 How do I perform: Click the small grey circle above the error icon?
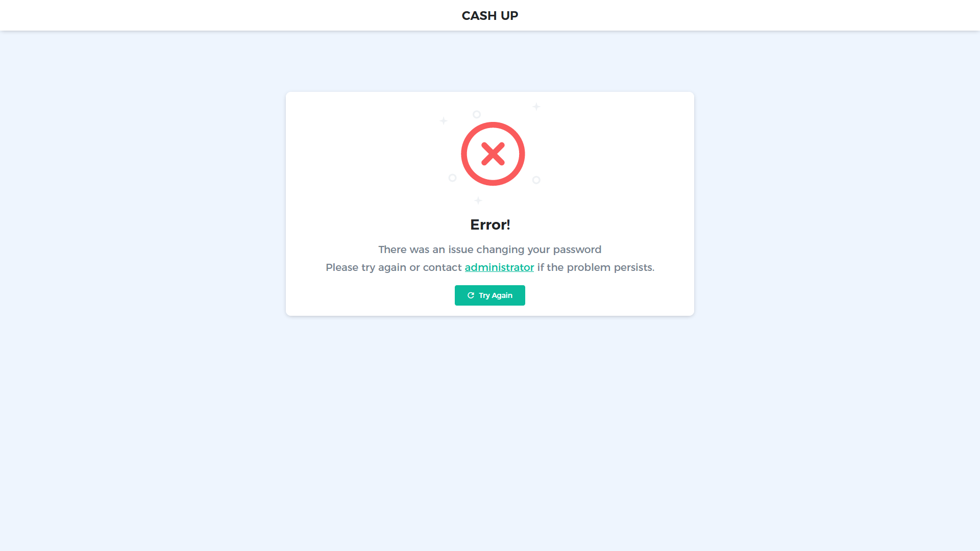477,114
